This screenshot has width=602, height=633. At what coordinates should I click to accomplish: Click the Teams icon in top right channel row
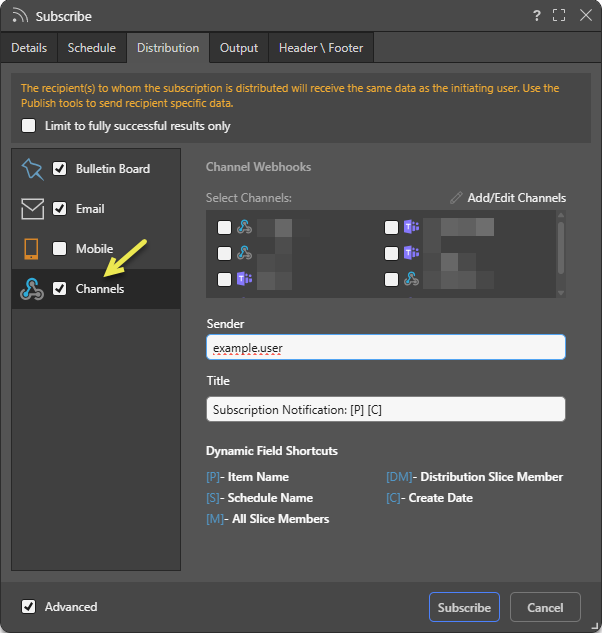click(411, 227)
